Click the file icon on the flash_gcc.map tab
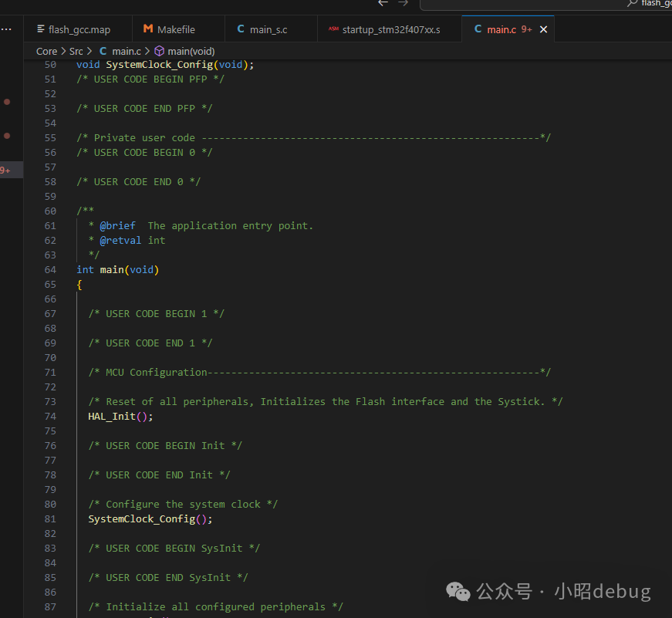The image size is (672, 618). tap(39, 29)
